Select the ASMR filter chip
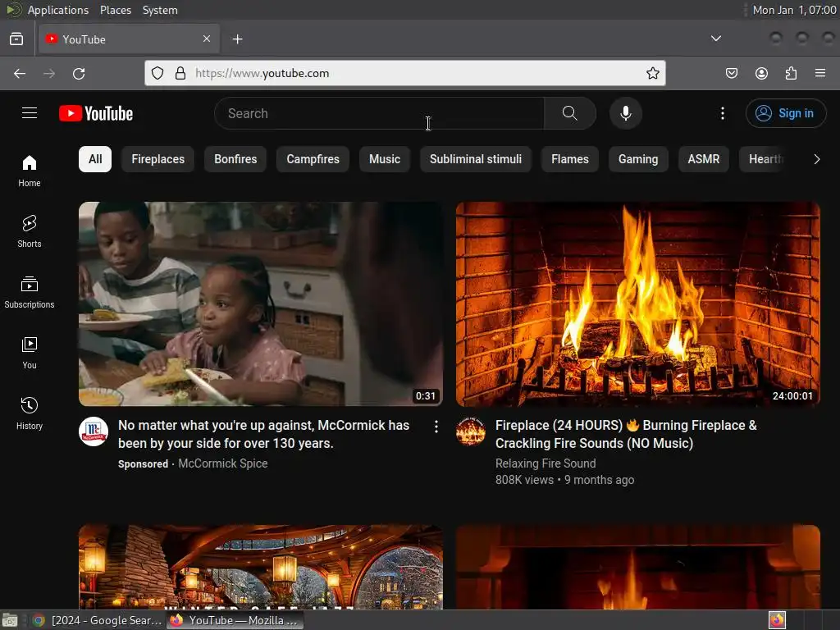 (704, 159)
